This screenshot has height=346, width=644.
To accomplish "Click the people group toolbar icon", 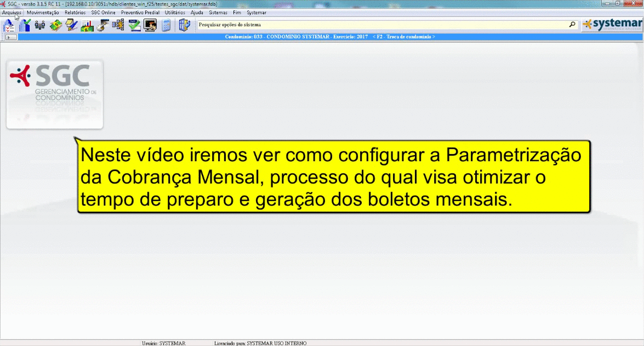I will pyautogui.click(x=40, y=25).
